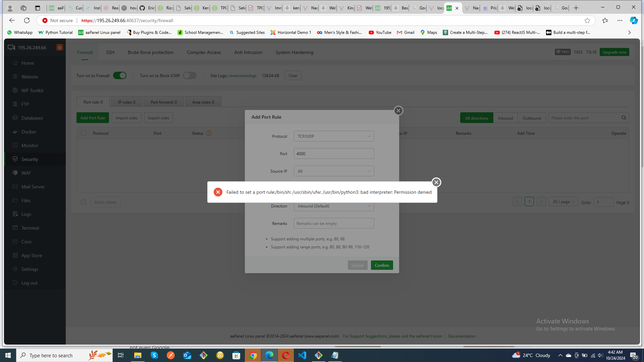
Task: Close the Add Port Rule dialog
Action: pyautogui.click(x=398, y=111)
